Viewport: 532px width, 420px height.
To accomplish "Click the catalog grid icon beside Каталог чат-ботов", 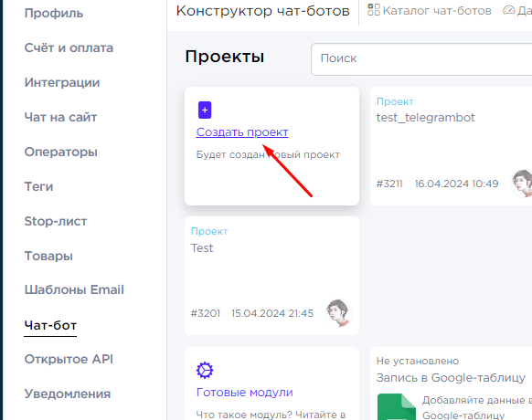I will pos(374,10).
